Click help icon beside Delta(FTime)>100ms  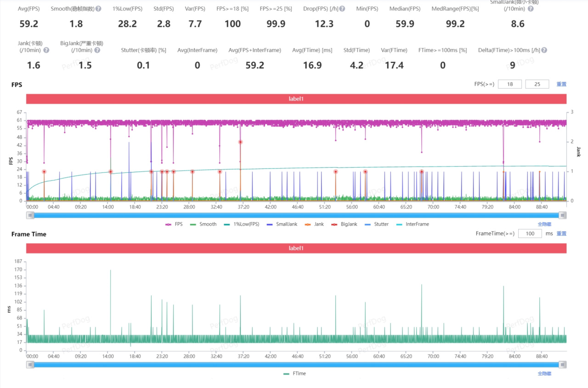pos(544,50)
